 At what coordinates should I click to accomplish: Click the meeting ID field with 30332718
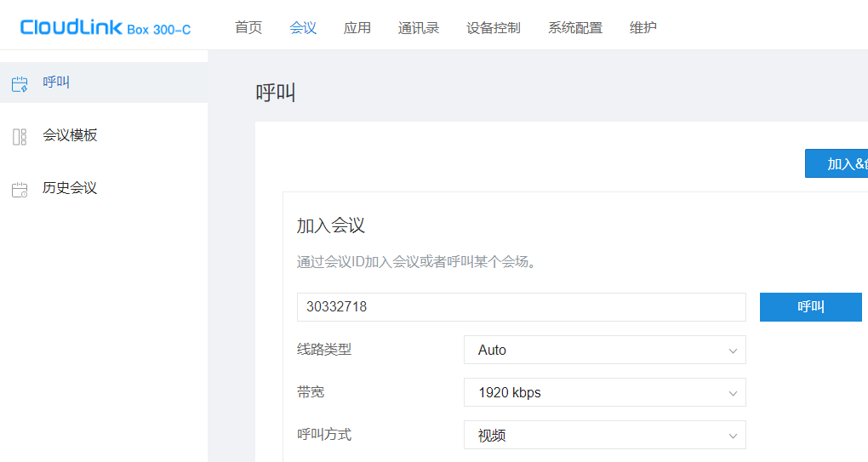[522, 307]
